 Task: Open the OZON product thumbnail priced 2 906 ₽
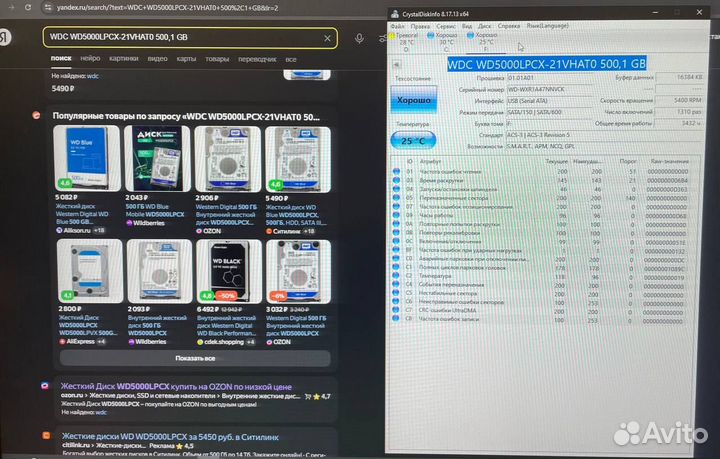coord(228,159)
